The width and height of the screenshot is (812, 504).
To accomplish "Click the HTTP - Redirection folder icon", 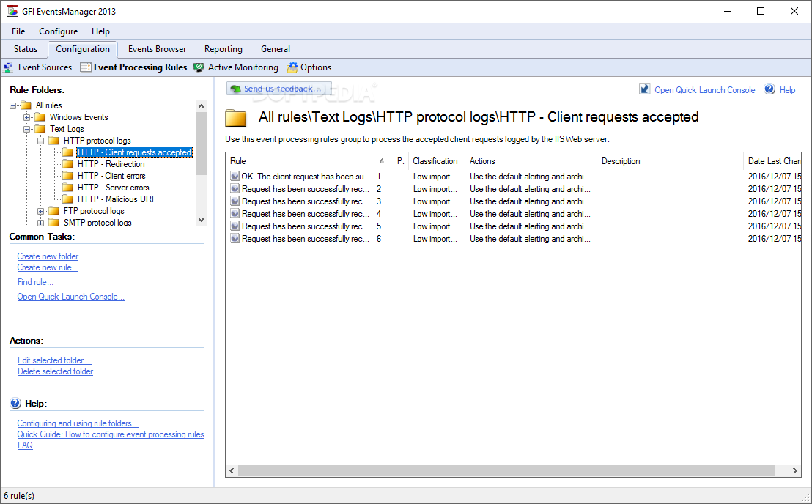I will (x=68, y=164).
